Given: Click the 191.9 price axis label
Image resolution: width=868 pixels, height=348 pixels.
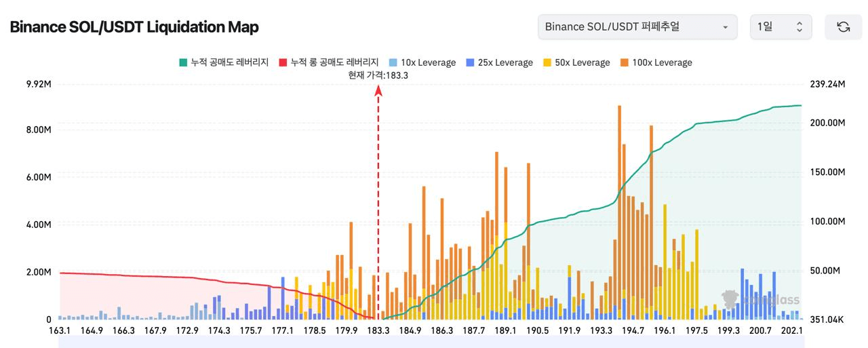Looking at the screenshot, I should coord(570,331).
